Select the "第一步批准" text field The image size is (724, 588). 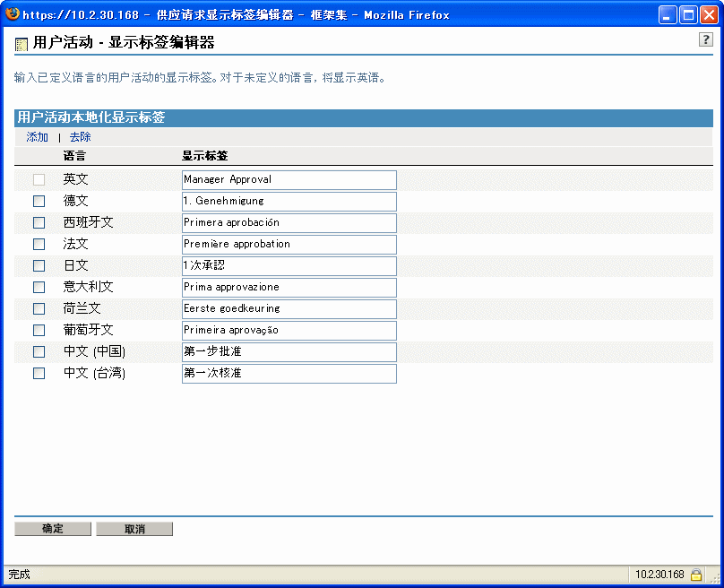click(289, 351)
